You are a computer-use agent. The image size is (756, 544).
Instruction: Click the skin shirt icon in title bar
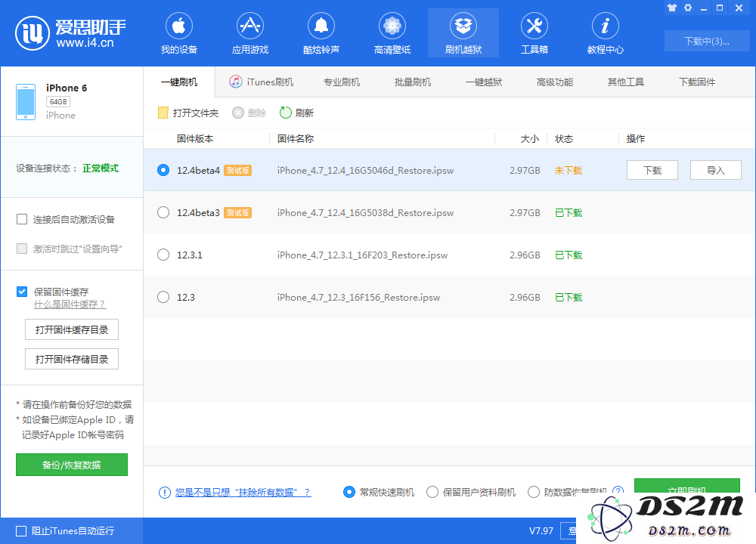(x=672, y=8)
